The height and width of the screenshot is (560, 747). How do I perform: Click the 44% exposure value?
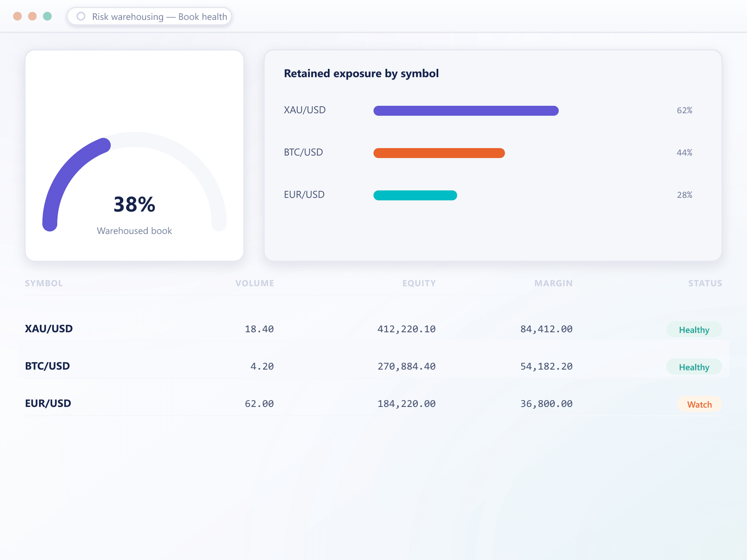coord(684,153)
